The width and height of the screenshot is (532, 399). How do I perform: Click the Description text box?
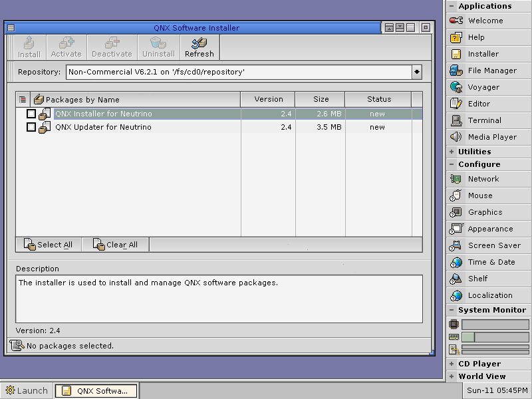click(x=219, y=299)
